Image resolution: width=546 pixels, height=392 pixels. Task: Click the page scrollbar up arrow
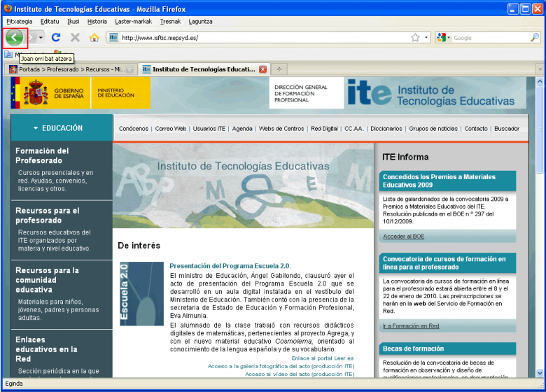pyautogui.click(x=540, y=81)
